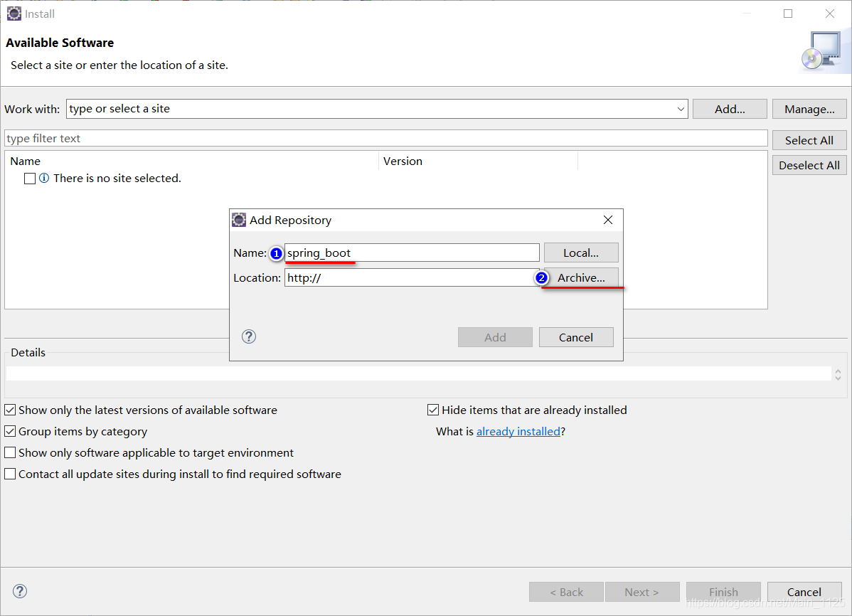Click the 'Deselect All' button
This screenshot has height=616, width=852.
[x=809, y=165]
